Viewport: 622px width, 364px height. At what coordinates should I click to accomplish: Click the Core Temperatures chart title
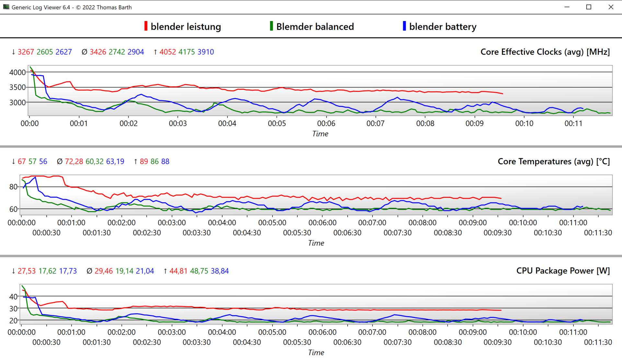click(x=553, y=161)
